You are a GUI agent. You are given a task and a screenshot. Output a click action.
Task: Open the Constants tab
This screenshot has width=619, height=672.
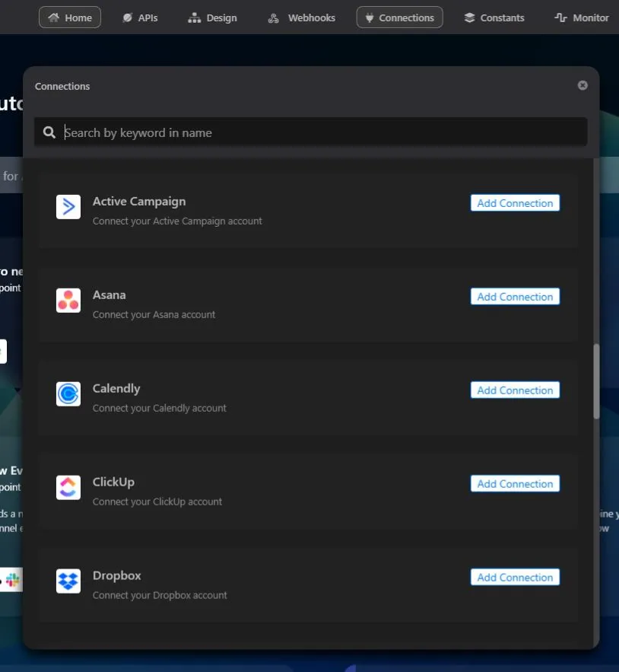[494, 18]
